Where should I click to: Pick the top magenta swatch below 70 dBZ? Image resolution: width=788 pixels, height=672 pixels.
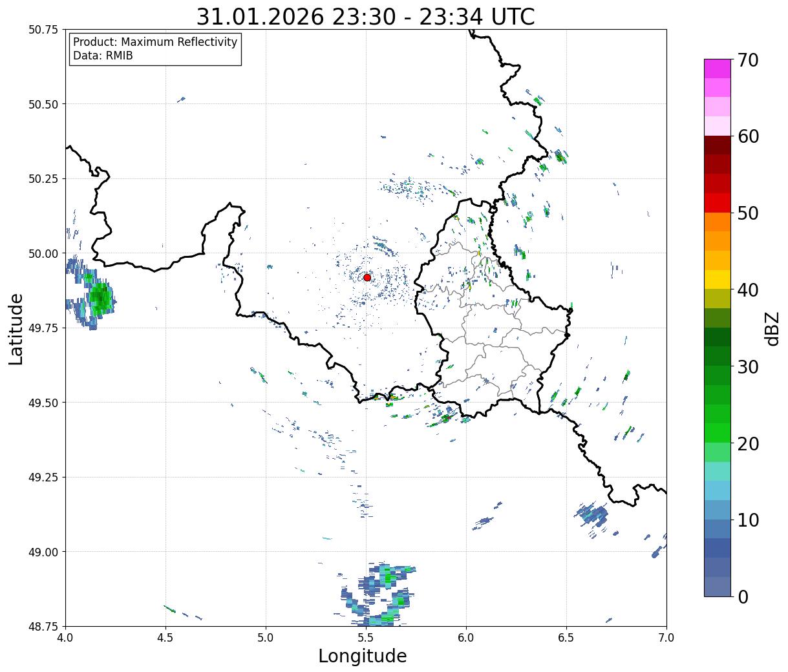(x=718, y=68)
